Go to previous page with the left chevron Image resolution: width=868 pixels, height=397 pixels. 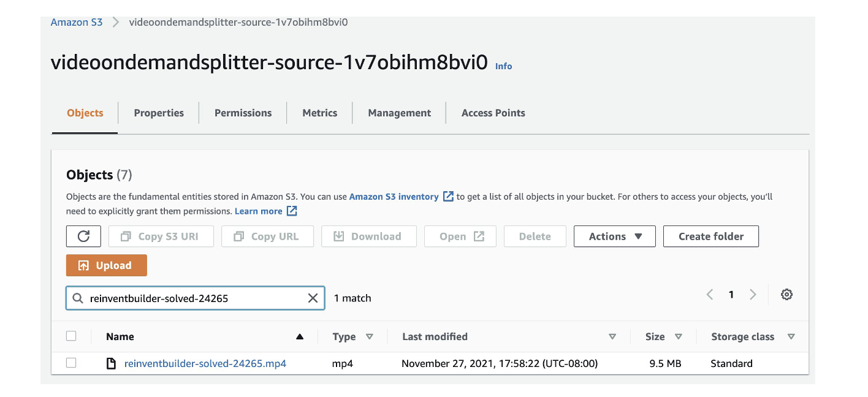pos(710,295)
